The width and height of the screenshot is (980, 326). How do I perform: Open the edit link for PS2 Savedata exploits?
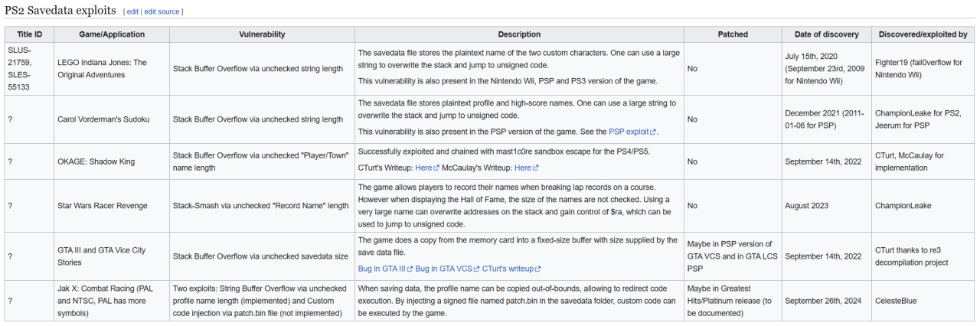point(132,12)
